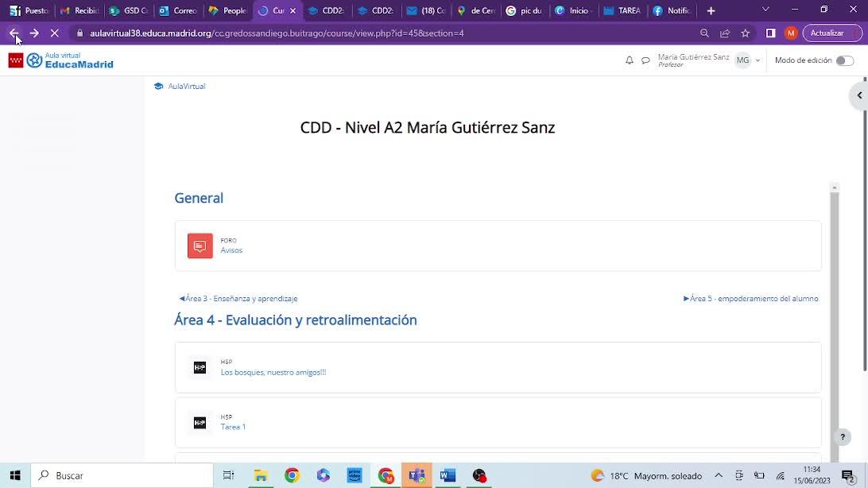Switch to the People browser tab
The width and height of the screenshot is (868, 488).
coord(227,10)
